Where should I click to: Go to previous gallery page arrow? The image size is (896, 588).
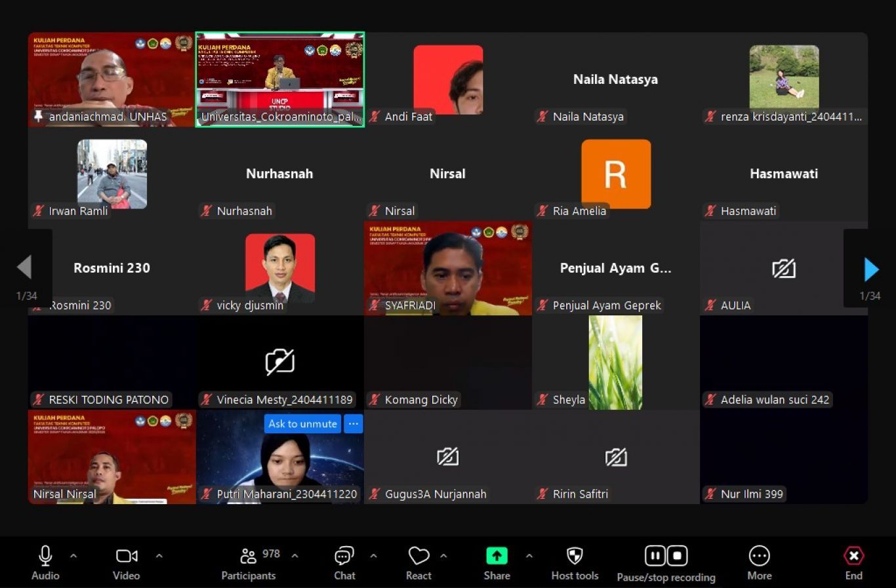(x=24, y=267)
